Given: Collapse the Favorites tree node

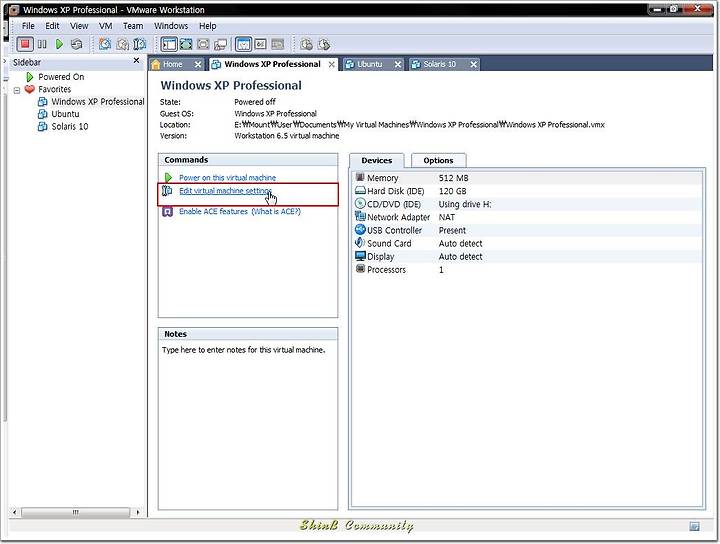Looking at the screenshot, I should point(17,90).
